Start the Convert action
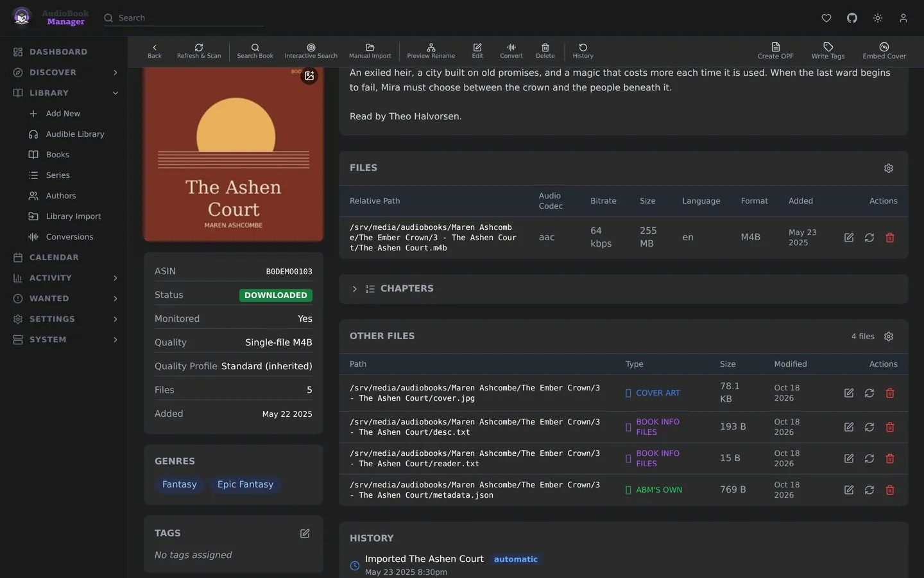The height and width of the screenshot is (578, 924). click(x=511, y=51)
